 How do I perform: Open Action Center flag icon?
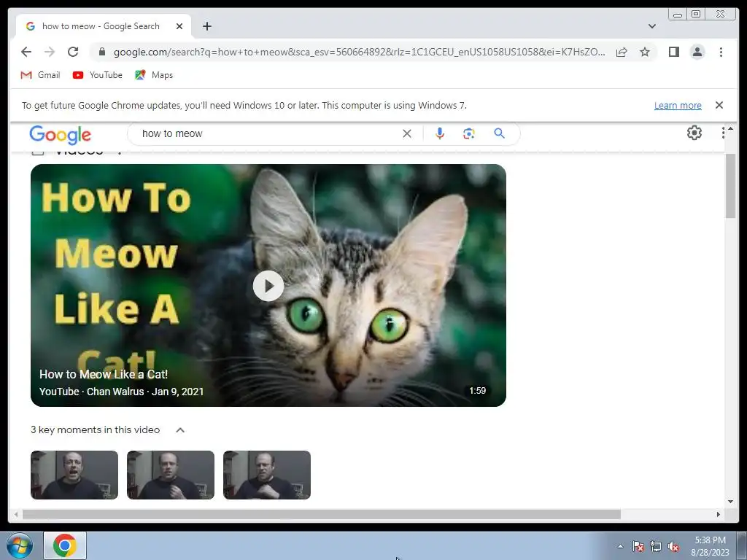point(638,546)
